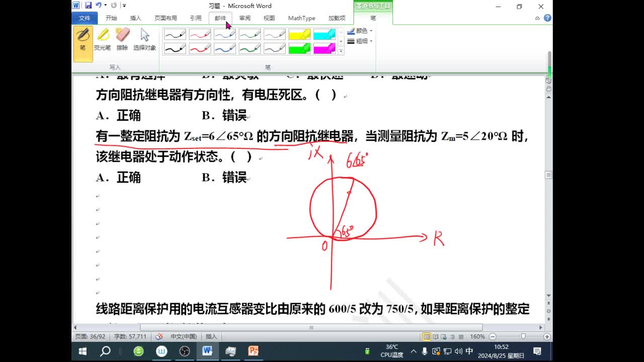Open the Thickness (粗细) dropdown
Image resolution: width=644 pixels, height=362 pixels.
360,41
